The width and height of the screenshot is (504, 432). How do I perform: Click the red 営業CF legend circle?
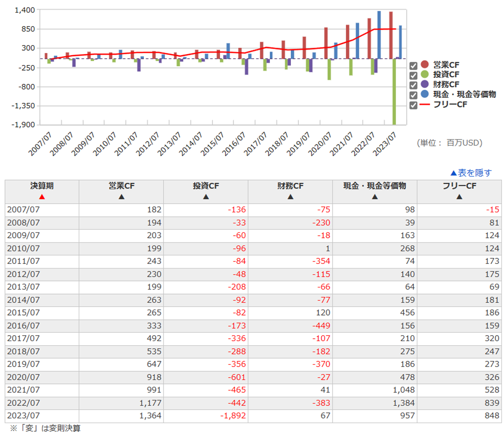(425, 65)
